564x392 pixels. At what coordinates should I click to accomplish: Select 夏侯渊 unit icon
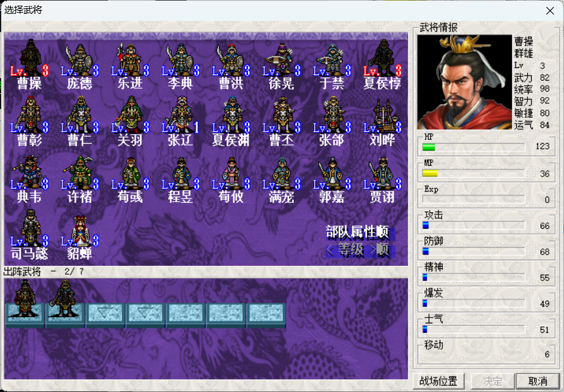pos(231,122)
